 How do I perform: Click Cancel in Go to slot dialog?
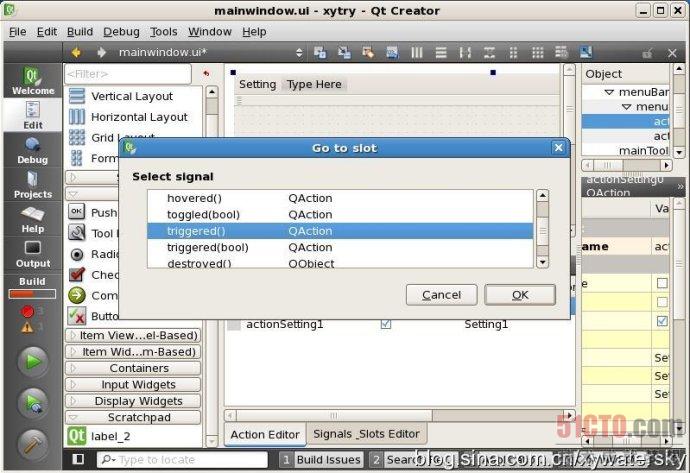[x=441, y=295]
